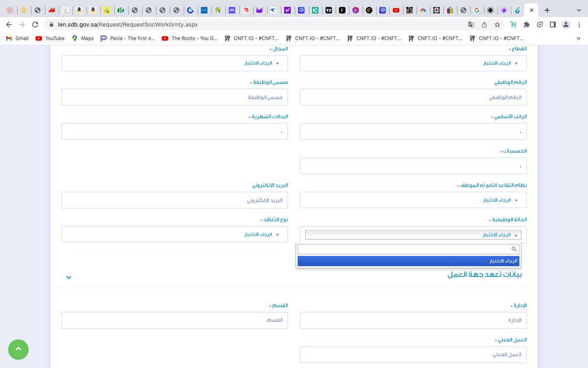588x368 pixels.
Task: Reload the current page
Action: [35, 25]
